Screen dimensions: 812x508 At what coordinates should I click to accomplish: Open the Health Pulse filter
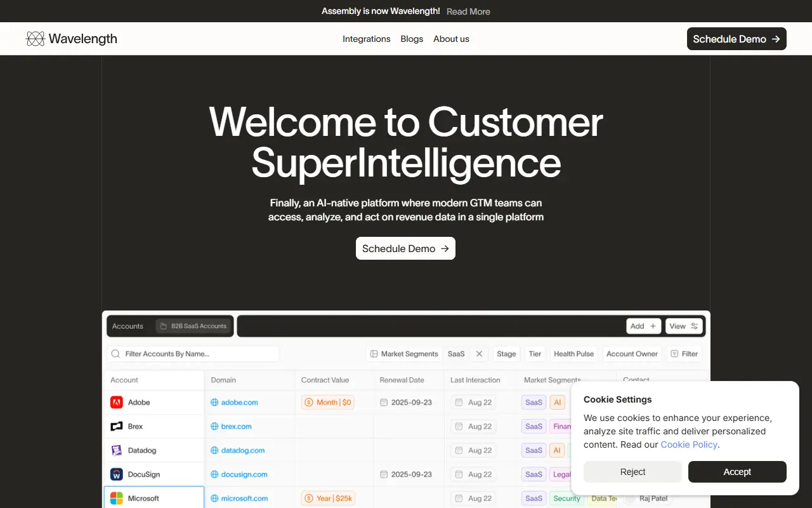pos(574,354)
